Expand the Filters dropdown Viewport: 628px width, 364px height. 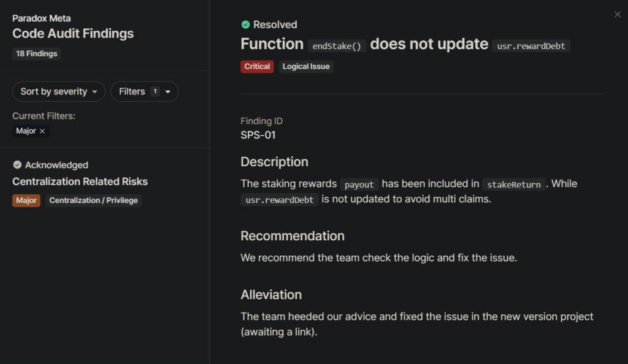pos(144,91)
